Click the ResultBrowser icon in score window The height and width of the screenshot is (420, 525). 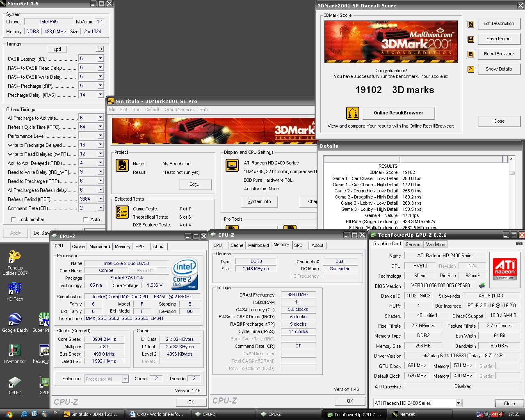click(471, 54)
